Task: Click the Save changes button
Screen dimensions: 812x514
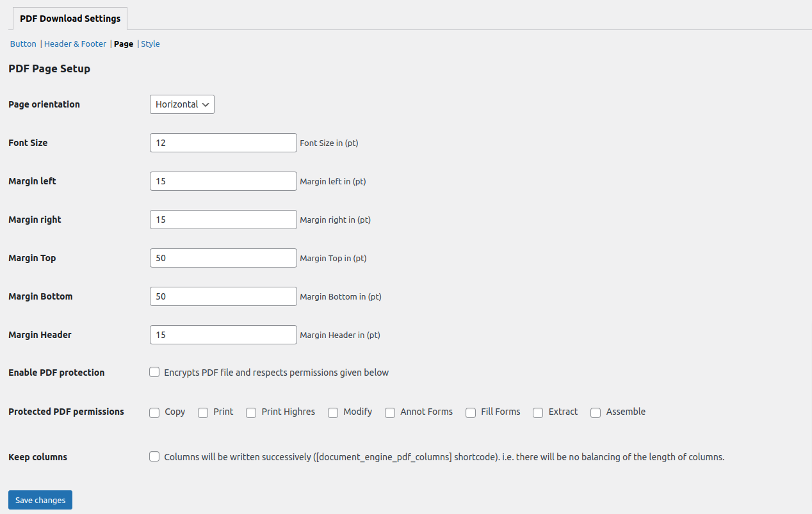Action: [40, 499]
